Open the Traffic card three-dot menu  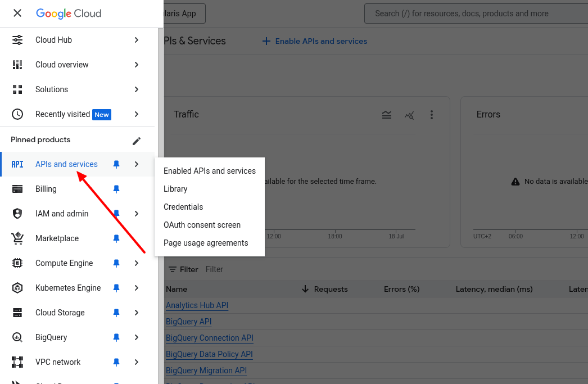432,115
